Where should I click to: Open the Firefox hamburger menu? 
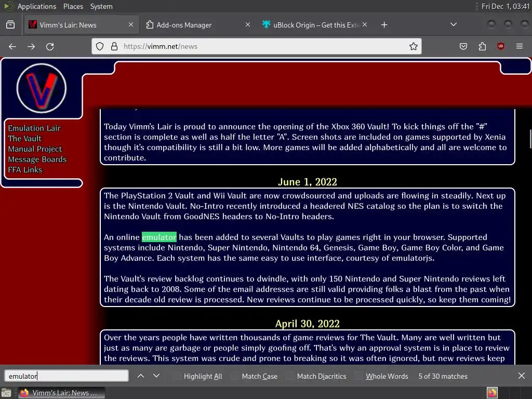pos(520,46)
